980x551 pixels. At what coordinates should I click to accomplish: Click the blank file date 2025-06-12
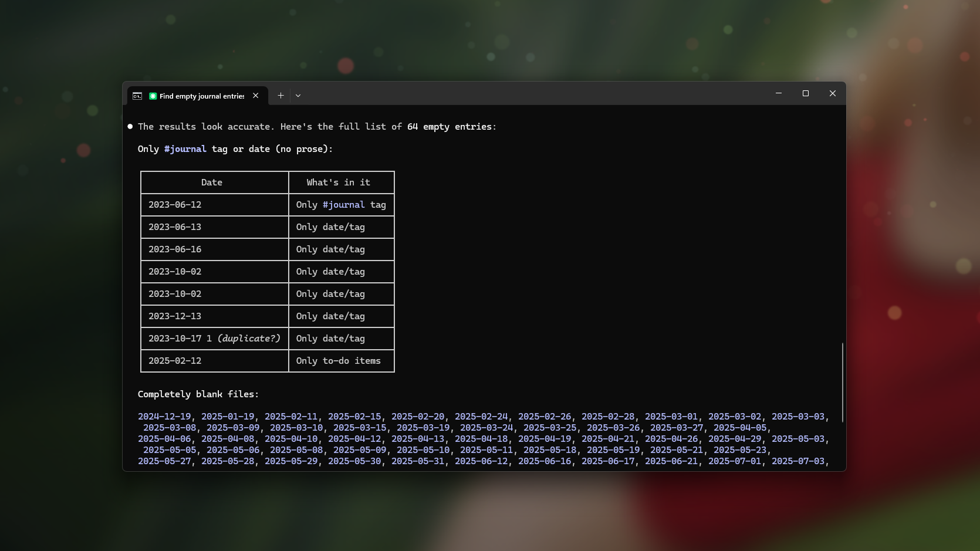coord(481,461)
